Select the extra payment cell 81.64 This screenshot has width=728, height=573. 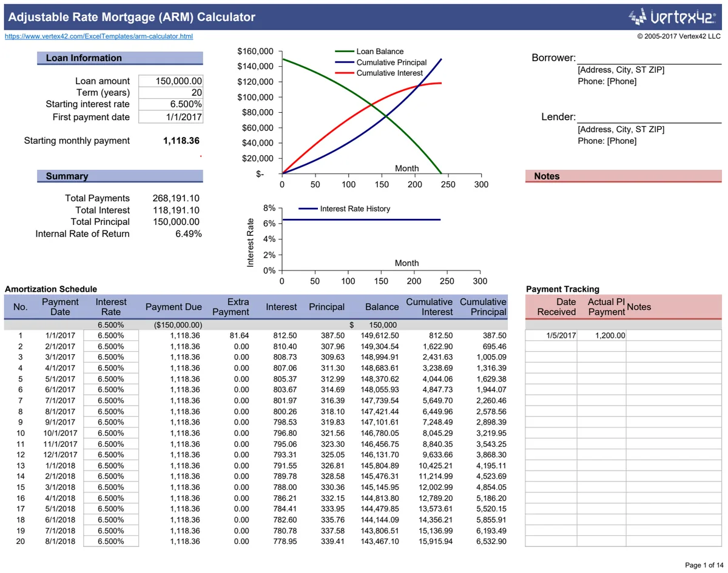pos(240,335)
